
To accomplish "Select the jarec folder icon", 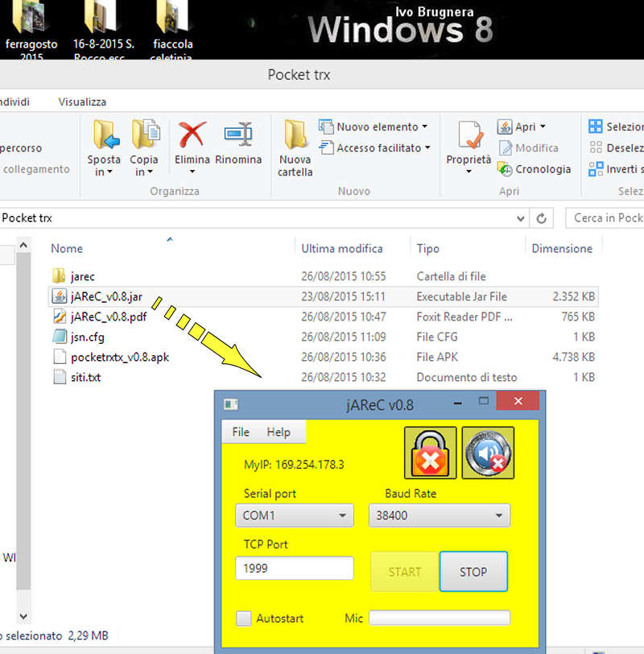I will [60, 275].
